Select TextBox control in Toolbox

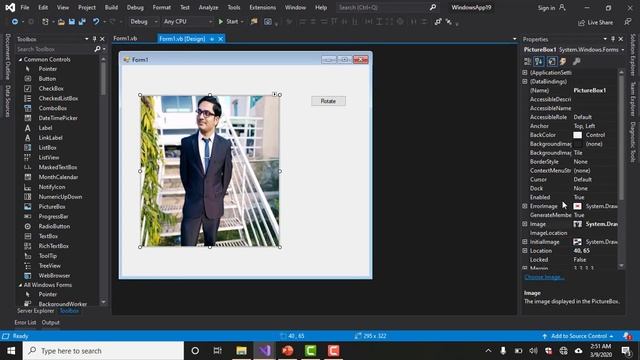48,236
